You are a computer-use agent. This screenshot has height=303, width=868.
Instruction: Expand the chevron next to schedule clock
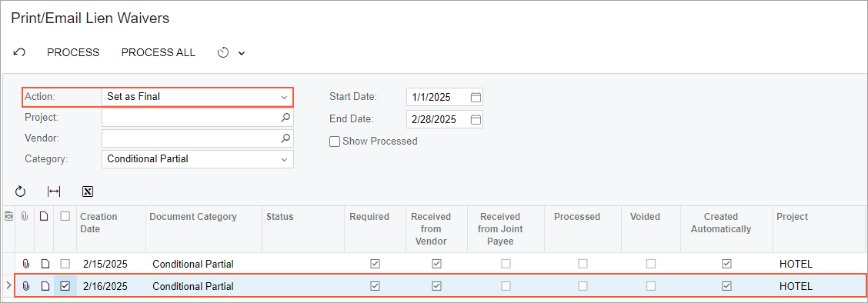tap(242, 53)
